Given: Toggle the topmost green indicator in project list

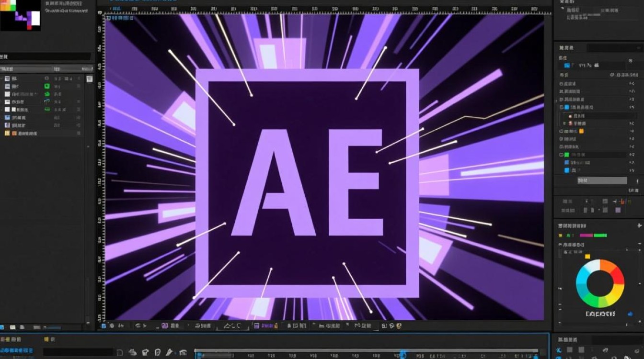Looking at the screenshot, I should (x=47, y=86).
